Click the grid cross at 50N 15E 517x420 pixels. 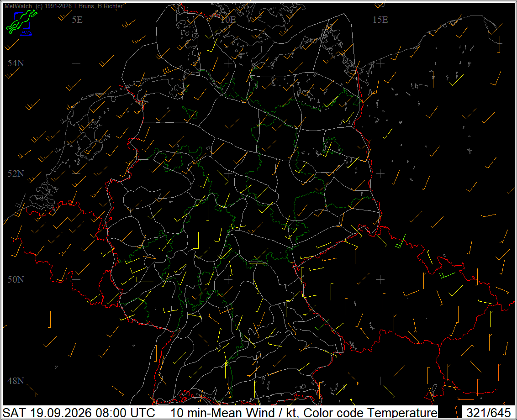click(380, 280)
